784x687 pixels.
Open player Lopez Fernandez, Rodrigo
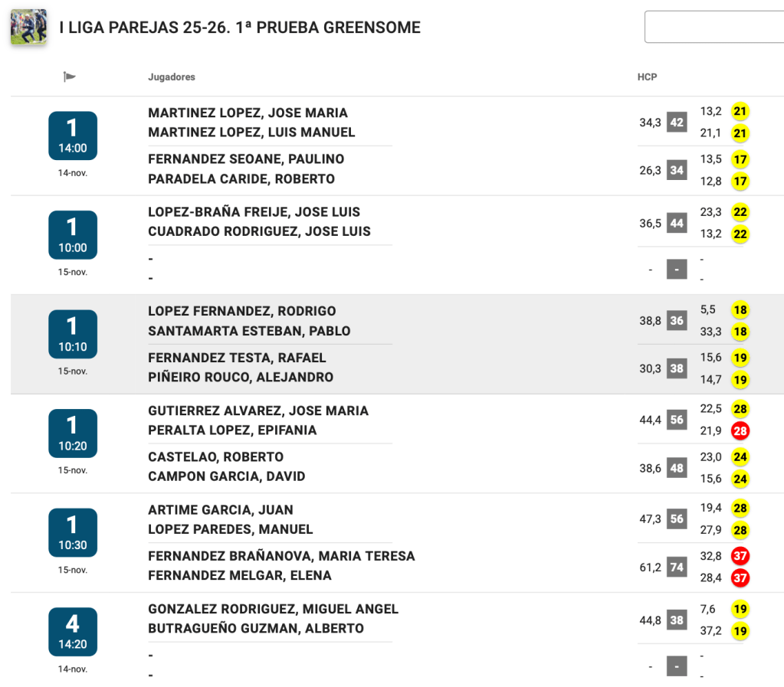point(241,311)
